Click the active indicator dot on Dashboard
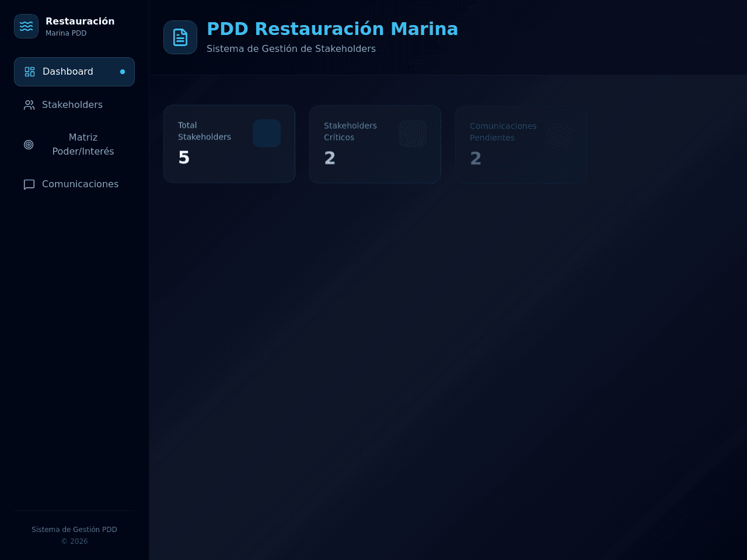 (123, 72)
